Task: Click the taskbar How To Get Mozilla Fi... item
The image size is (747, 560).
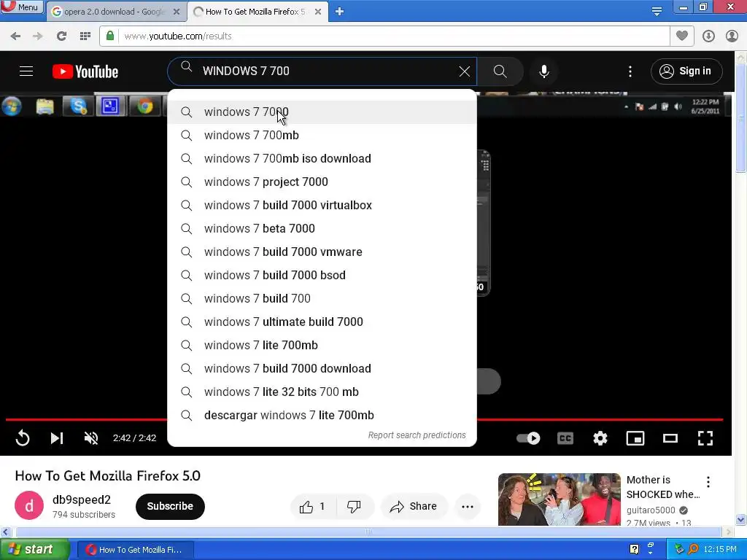Action: (x=134, y=550)
